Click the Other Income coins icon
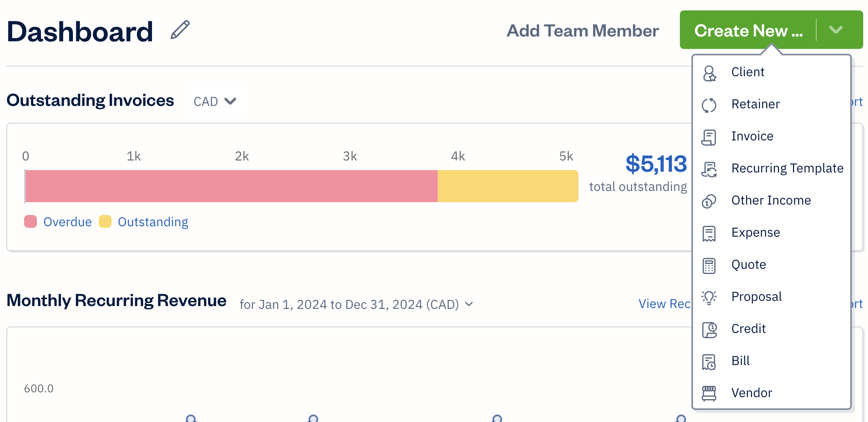868x422 pixels. [709, 201]
